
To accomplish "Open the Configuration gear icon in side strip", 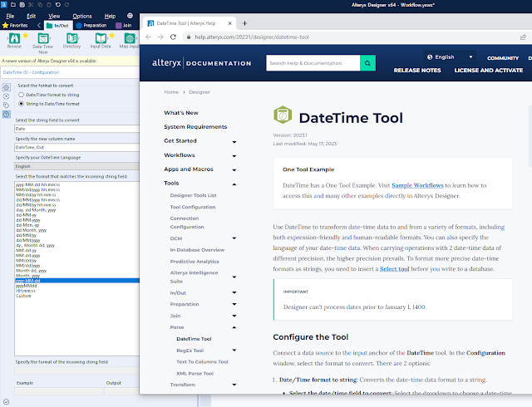I will [6, 87].
